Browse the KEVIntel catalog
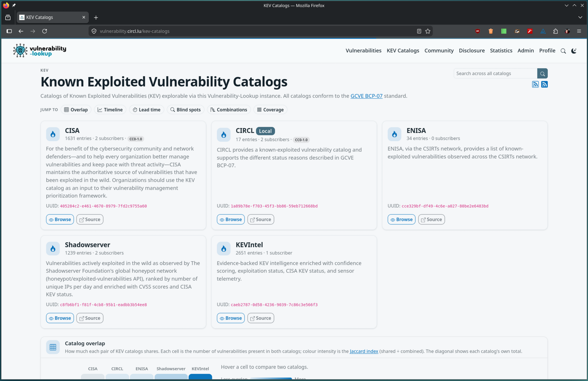The width and height of the screenshot is (588, 381). click(231, 318)
